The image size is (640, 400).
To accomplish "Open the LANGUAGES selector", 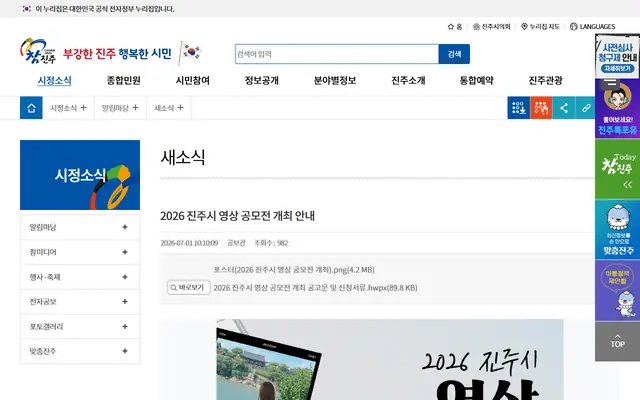I will (x=592, y=27).
